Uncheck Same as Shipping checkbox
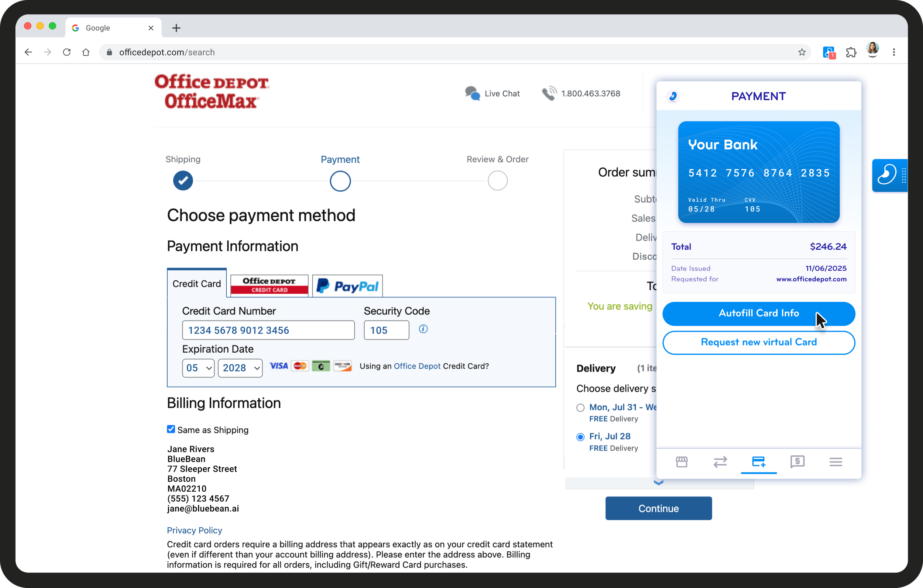 pos(171,429)
